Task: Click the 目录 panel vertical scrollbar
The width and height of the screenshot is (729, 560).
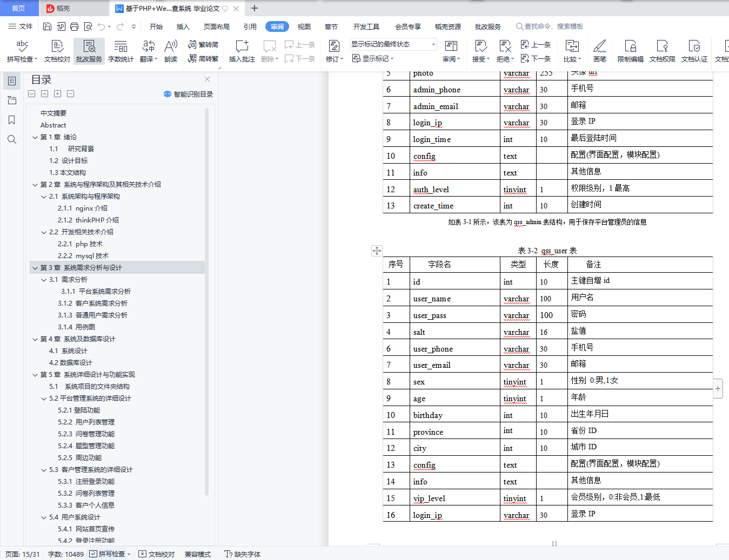Action: [x=206, y=302]
